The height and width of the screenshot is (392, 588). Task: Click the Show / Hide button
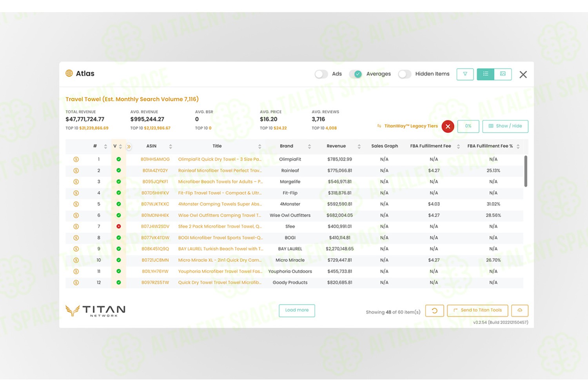point(505,126)
